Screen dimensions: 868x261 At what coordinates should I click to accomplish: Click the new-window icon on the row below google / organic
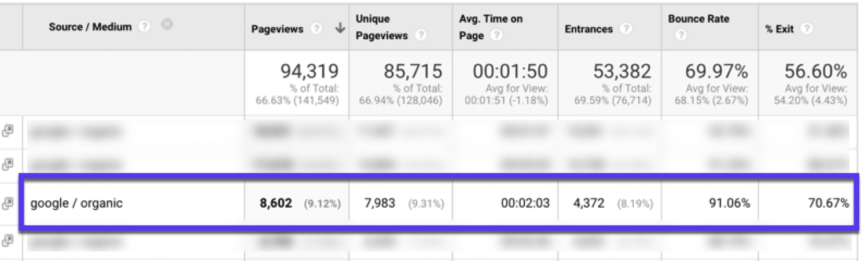8,239
